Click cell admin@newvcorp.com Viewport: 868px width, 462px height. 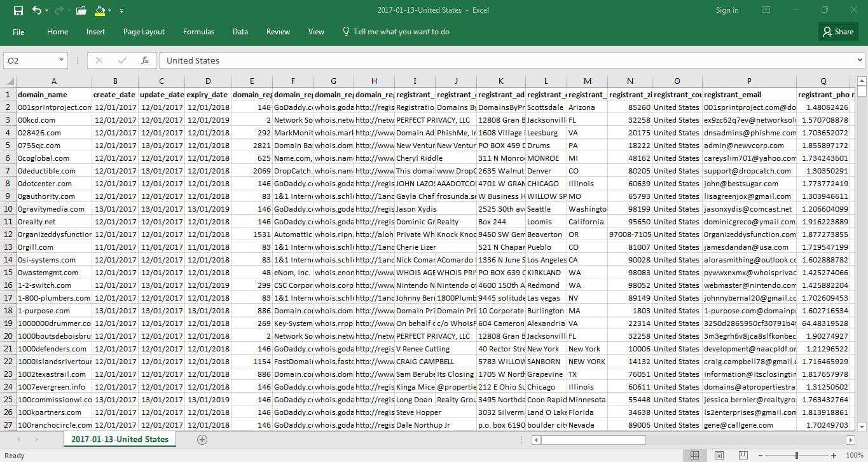tap(749, 146)
